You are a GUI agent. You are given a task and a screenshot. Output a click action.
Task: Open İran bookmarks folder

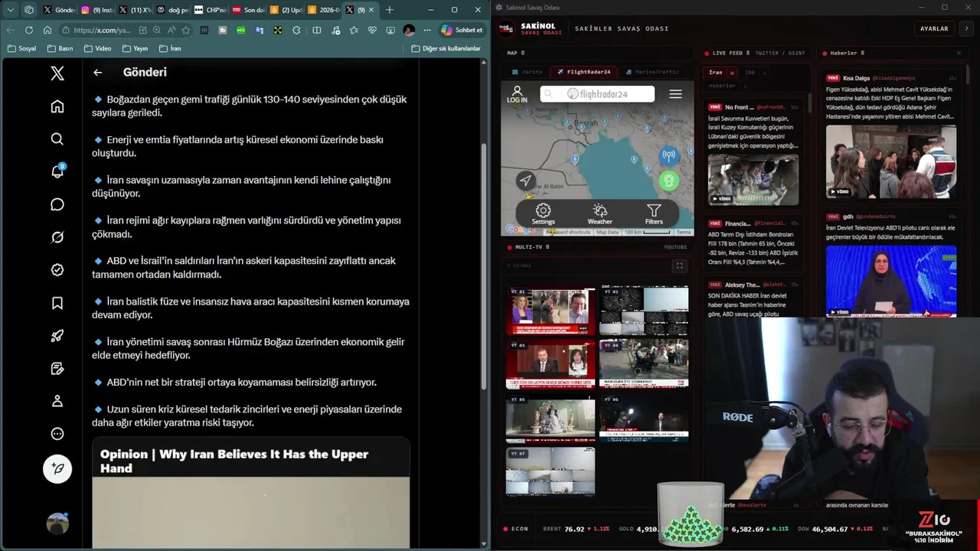pyautogui.click(x=170, y=48)
